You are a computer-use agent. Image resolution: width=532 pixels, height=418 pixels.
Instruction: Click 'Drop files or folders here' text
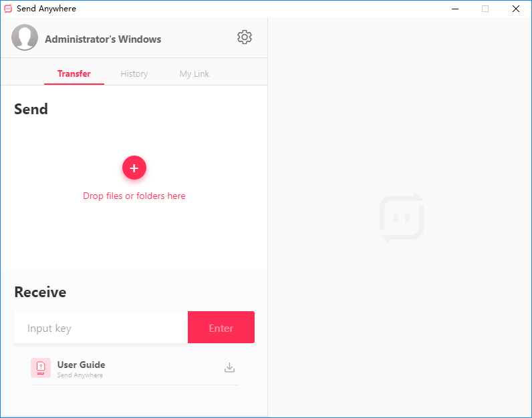tap(134, 196)
